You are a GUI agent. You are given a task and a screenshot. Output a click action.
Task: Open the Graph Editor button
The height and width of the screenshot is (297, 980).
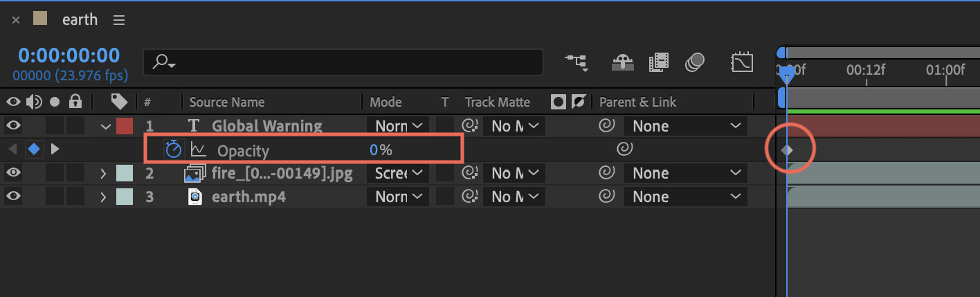coord(742,62)
